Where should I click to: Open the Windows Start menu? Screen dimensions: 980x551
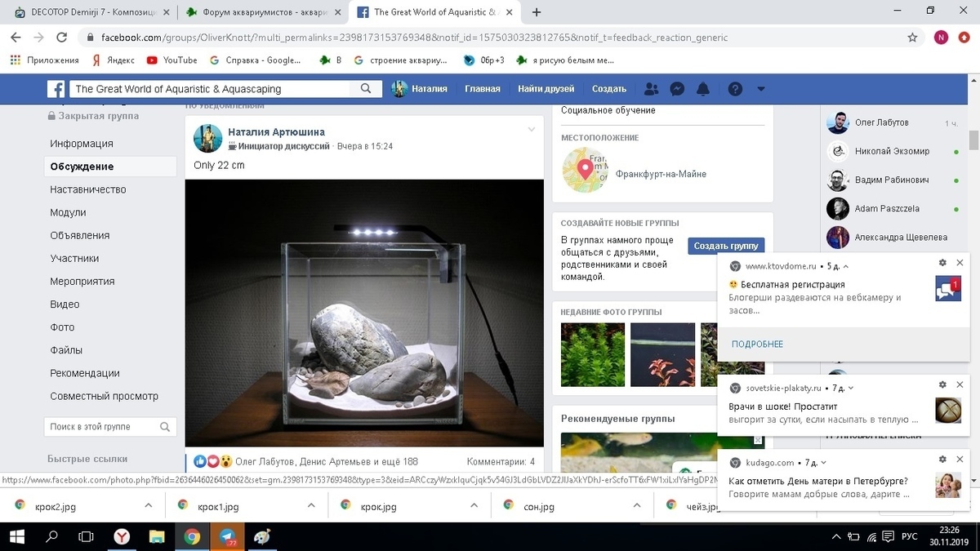tap(16, 537)
